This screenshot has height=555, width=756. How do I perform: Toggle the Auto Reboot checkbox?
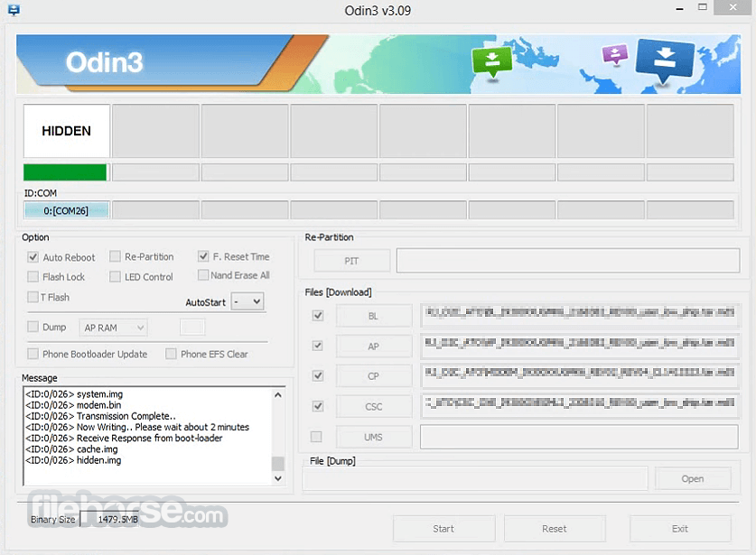coord(33,257)
